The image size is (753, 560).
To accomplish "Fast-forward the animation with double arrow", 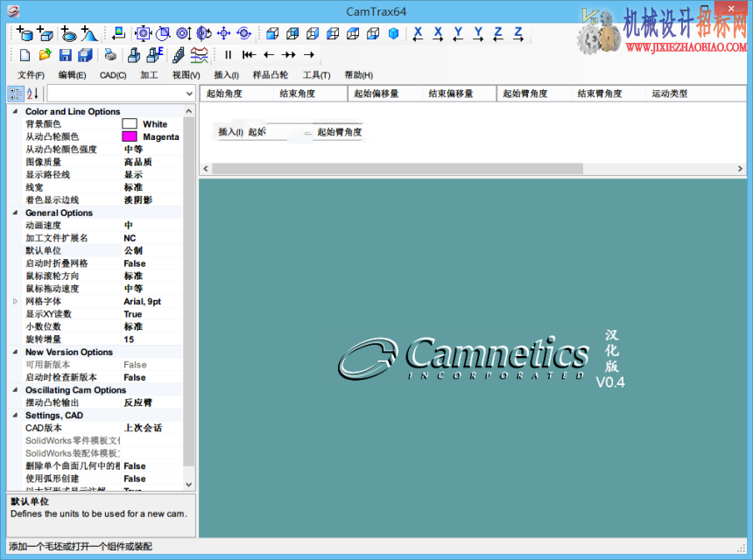I will (x=289, y=55).
